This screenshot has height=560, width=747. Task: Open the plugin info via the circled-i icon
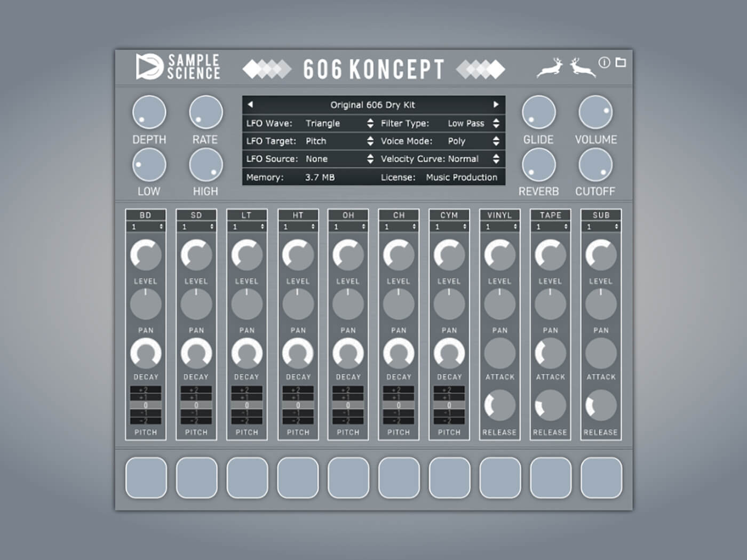pyautogui.click(x=604, y=63)
